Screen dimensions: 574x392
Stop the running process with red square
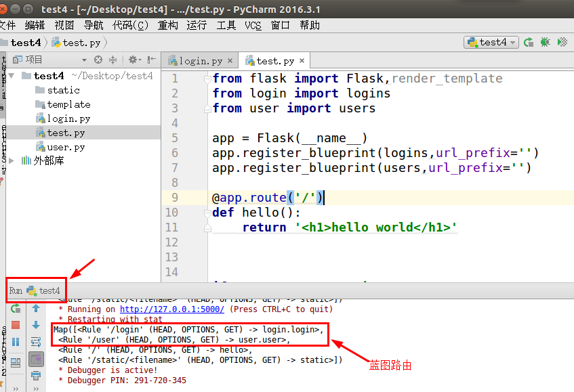16,326
